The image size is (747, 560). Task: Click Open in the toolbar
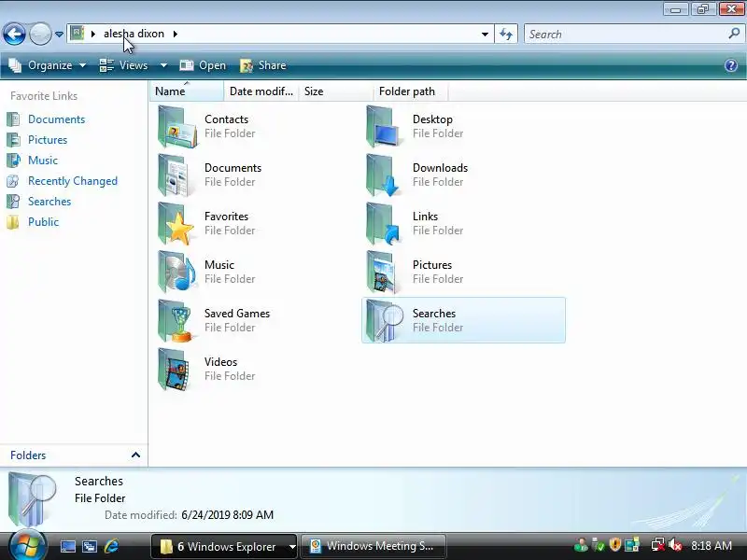pos(203,65)
